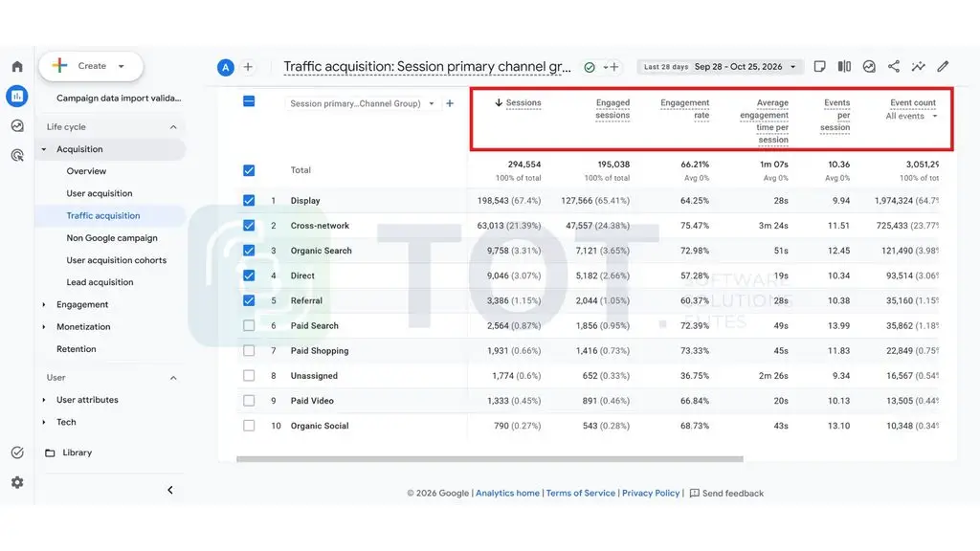Open the Terms of Service link
Viewport: 980px width, 551px height.
click(x=581, y=494)
